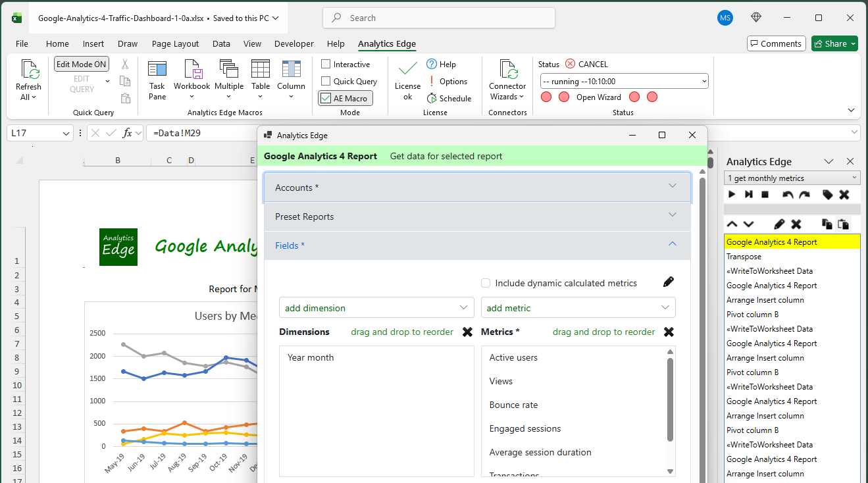Click the Stop macro square icon

765,195
